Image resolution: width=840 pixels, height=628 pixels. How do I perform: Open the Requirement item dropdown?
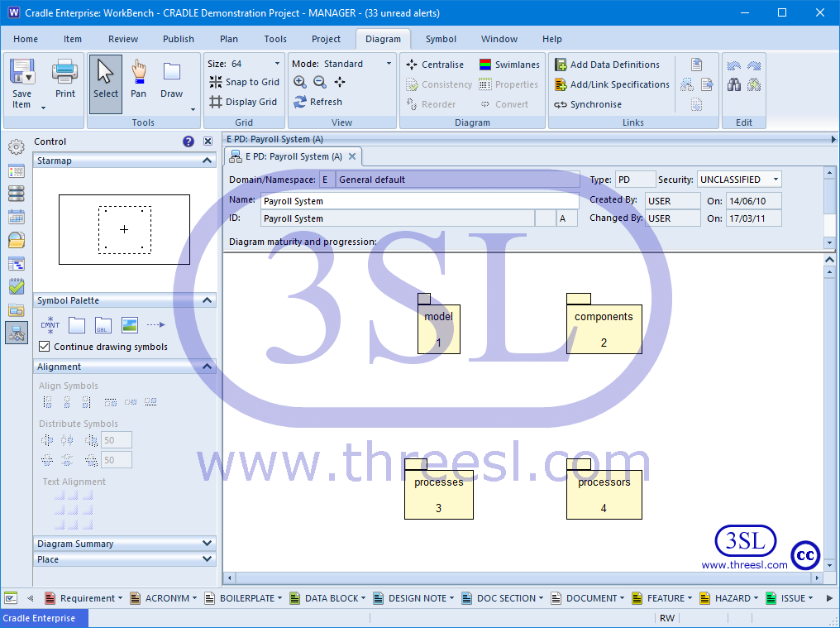point(120,598)
